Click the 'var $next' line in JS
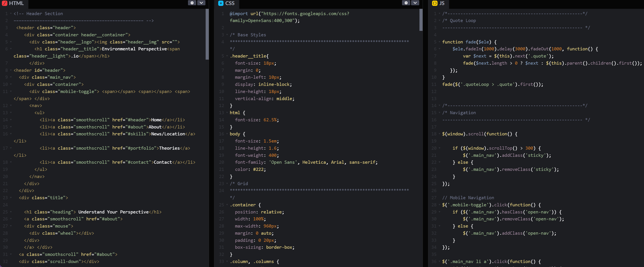Image resolution: width=644 pixels, height=267 pixels. (x=508, y=56)
